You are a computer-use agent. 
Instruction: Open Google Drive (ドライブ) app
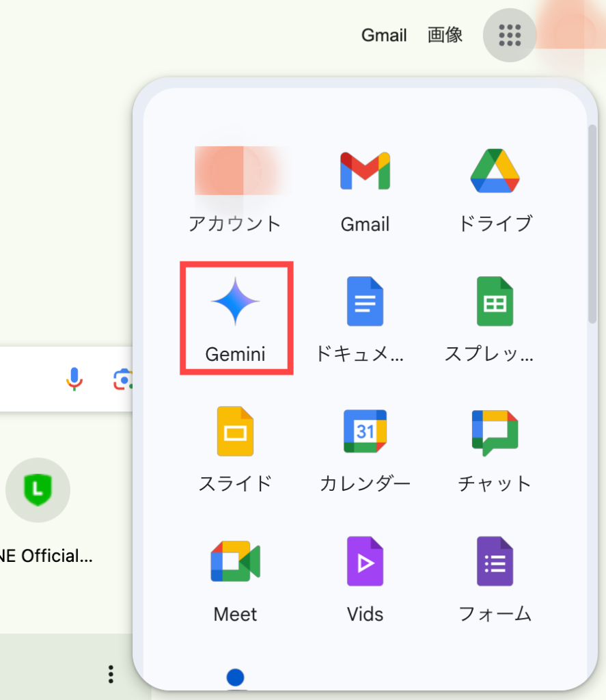tap(495, 191)
